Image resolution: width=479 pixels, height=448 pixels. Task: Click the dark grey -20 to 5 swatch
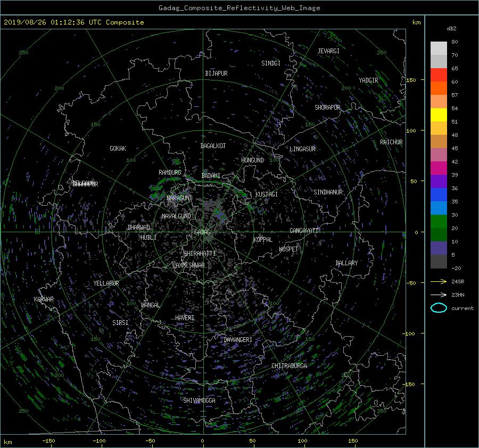[439, 261]
